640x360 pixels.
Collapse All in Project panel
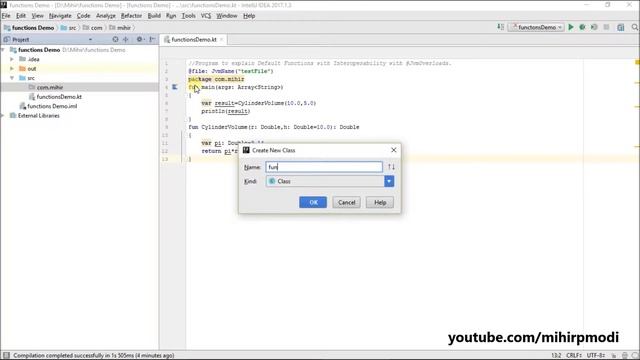126,39
